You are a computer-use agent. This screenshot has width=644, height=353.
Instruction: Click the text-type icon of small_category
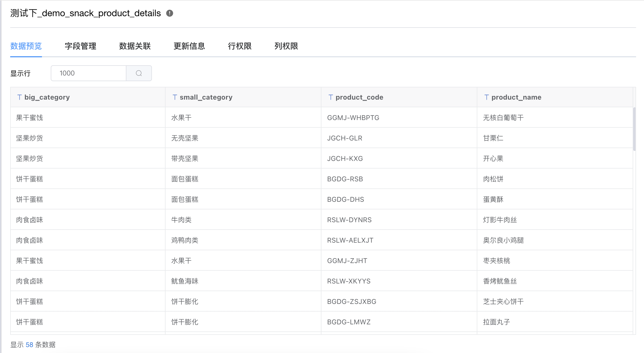(175, 97)
